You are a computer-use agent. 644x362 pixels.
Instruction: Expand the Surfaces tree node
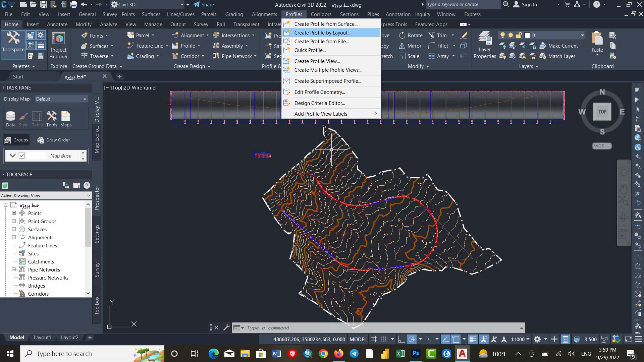tap(14, 229)
